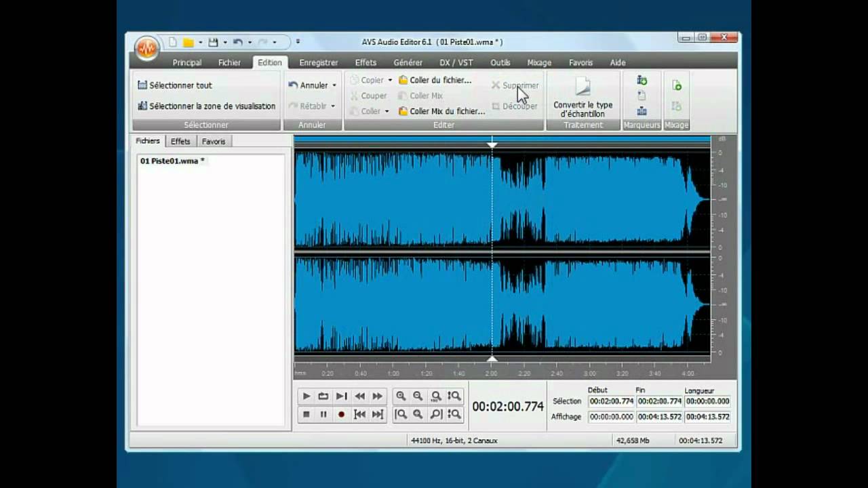Click the playhead marker triangle above the waveform

[x=492, y=144]
